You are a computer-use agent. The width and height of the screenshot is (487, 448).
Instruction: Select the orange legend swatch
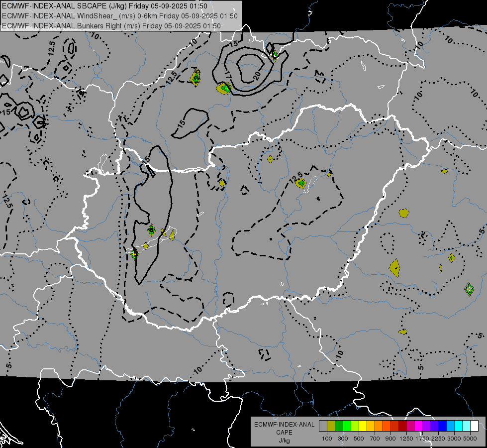pyautogui.click(x=379, y=426)
